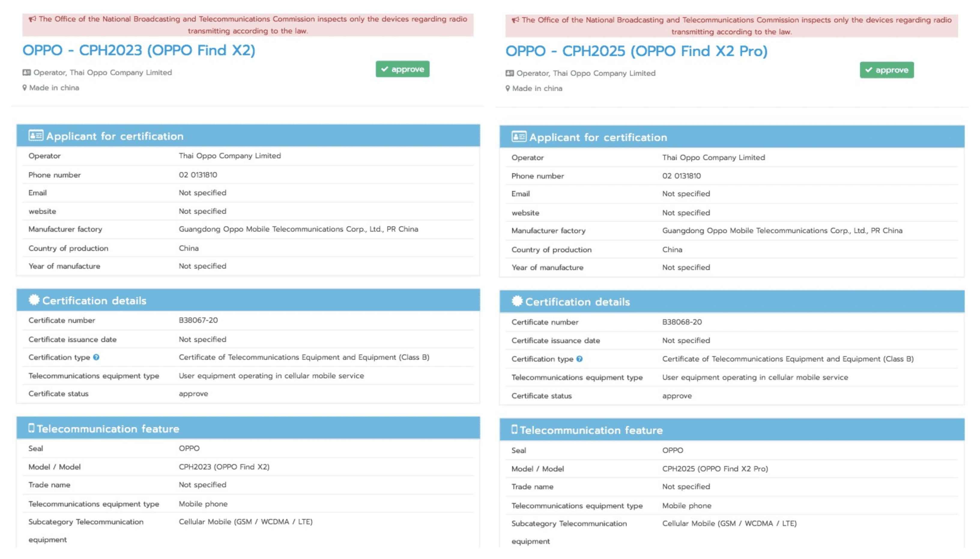Viewport: 980px width, 559px height.
Task: Click Certificate status value approve in the left panel
Action: (x=193, y=394)
